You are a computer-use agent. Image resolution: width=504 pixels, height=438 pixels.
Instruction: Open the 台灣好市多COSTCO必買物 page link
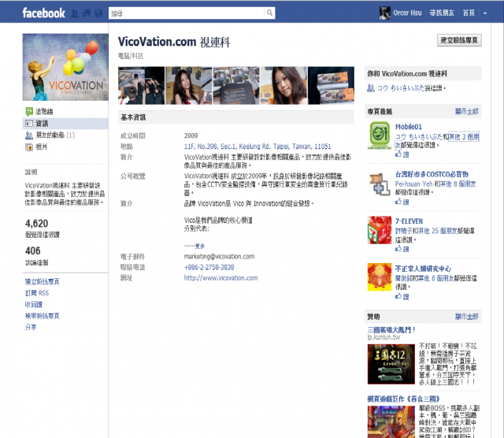click(x=432, y=174)
